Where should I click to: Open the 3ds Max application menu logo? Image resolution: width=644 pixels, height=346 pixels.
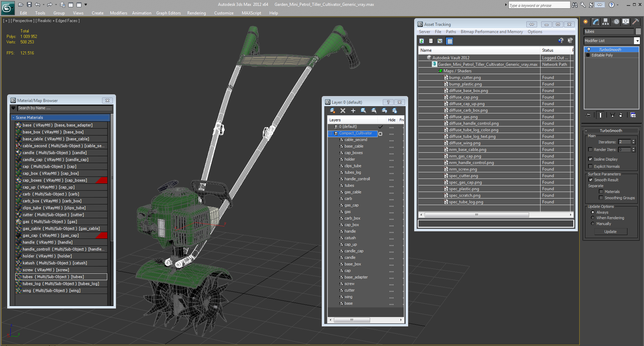(x=8, y=8)
